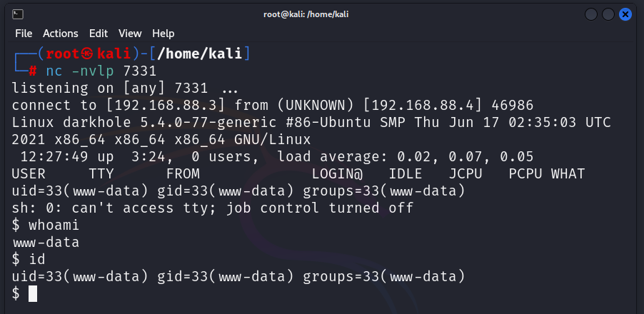Open the View menu
This screenshot has height=314, width=644.
[130, 34]
